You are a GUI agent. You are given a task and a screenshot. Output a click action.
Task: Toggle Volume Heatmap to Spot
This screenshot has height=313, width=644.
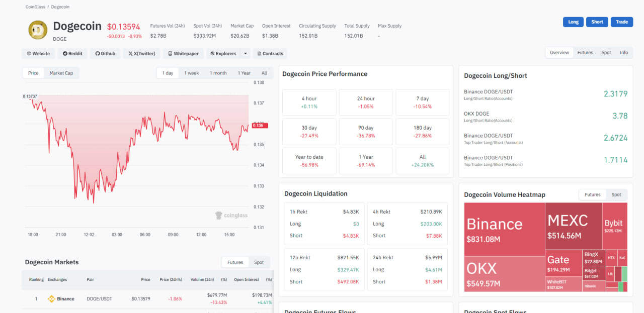pyautogui.click(x=616, y=195)
